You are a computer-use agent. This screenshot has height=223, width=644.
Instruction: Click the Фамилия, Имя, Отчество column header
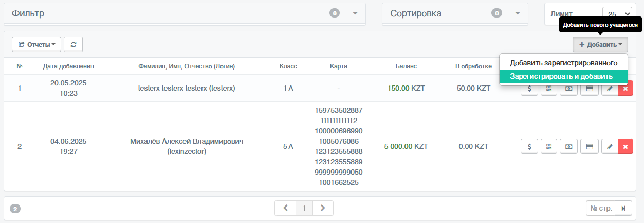187,66
